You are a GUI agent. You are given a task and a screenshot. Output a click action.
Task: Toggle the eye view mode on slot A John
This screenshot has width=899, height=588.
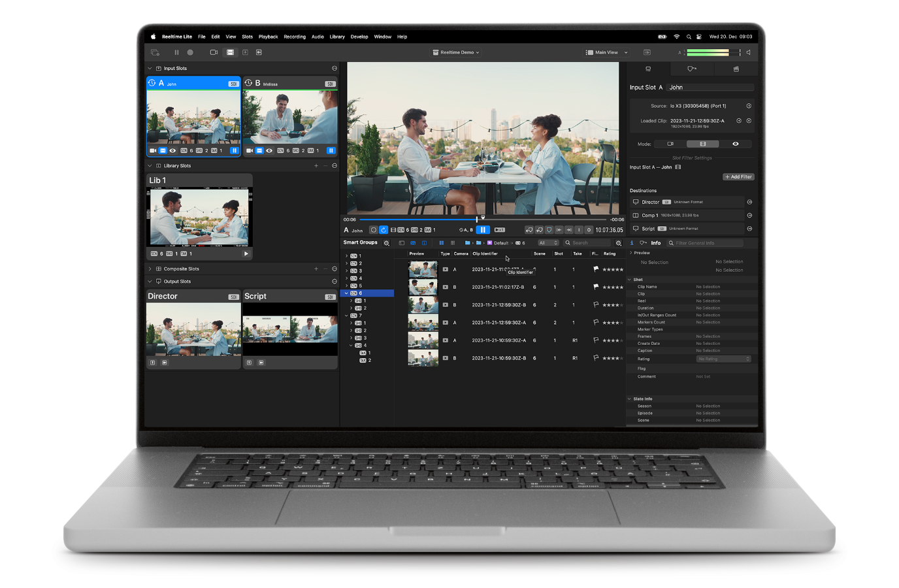point(172,150)
